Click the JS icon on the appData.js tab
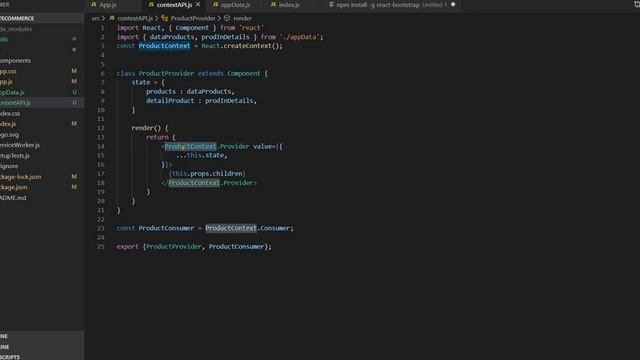This screenshot has width=640, height=360. click(216, 4)
